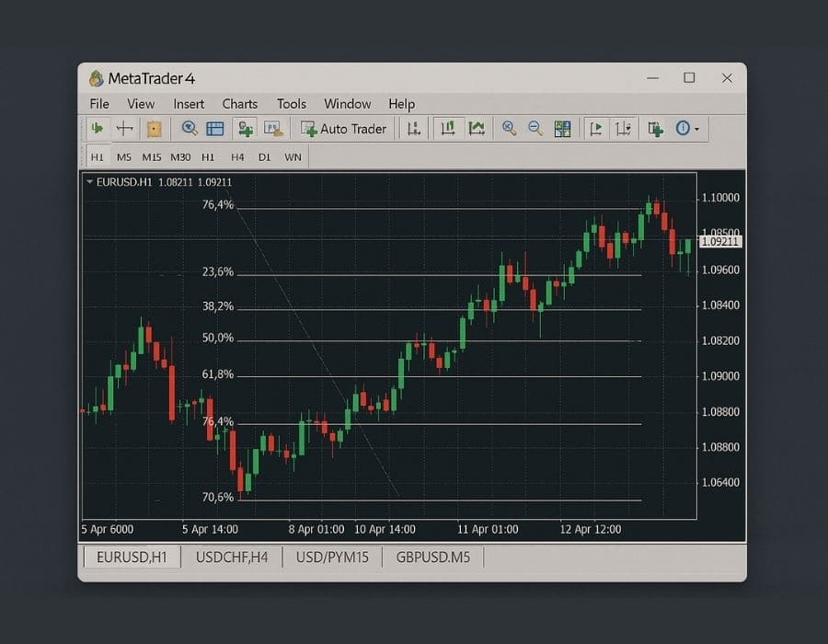
Task: Activate the M15 timeframe
Action: [x=152, y=156]
